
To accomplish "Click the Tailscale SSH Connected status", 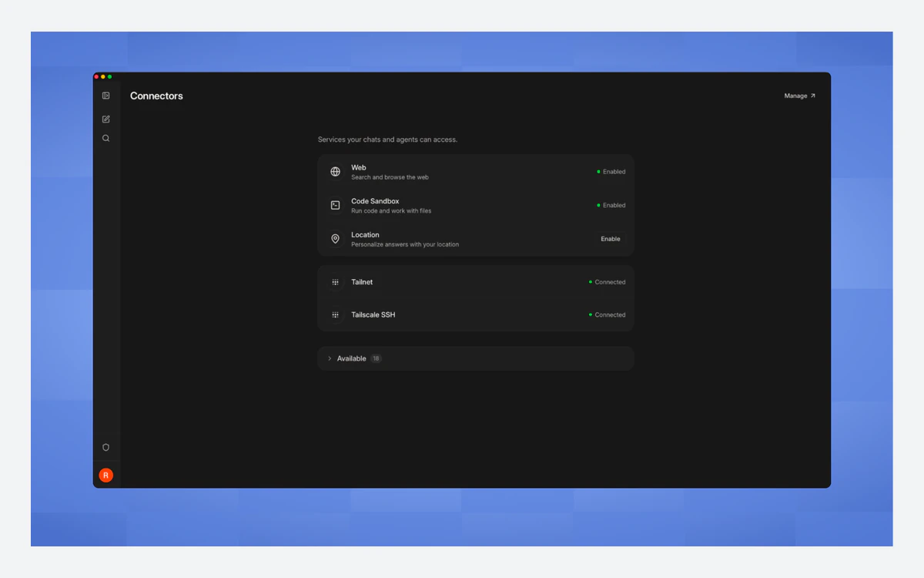I will [608, 315].
